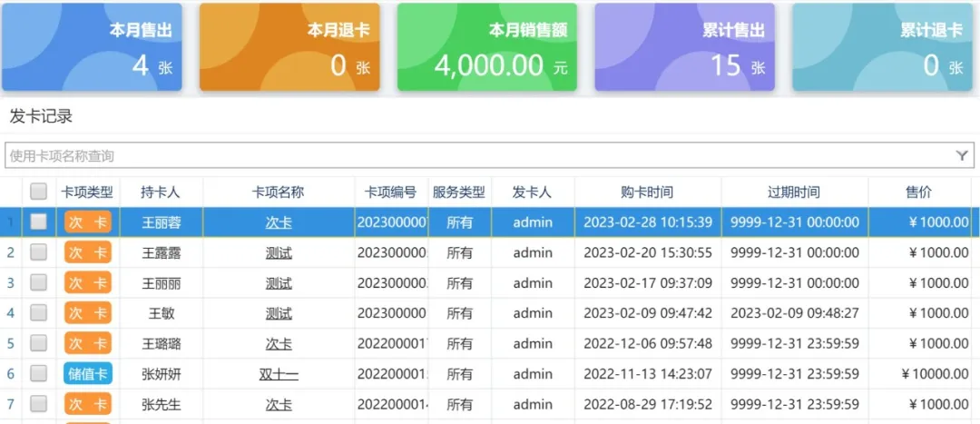Click the 累计退卡 summary card
The width and height of the screenshot is (980, 424).
[883, 47]
